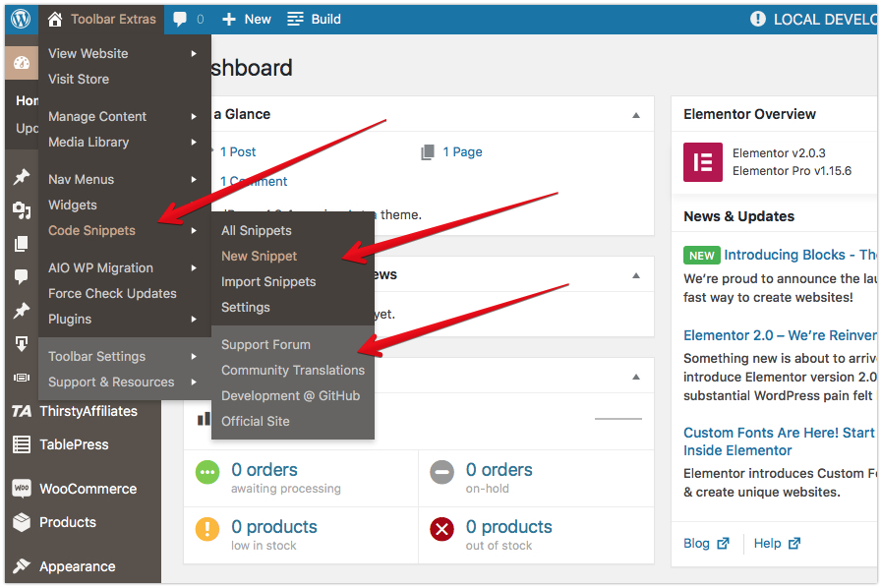Viewport: 882px width, 588px height.
Task: Open 0 products low in stock link
Action: [274, 527]
